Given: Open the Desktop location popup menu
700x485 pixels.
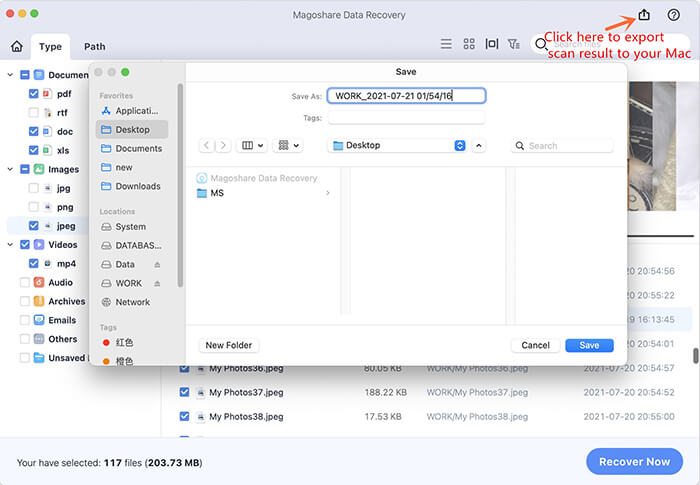Looking at the screenshot, I should [397, 145].
